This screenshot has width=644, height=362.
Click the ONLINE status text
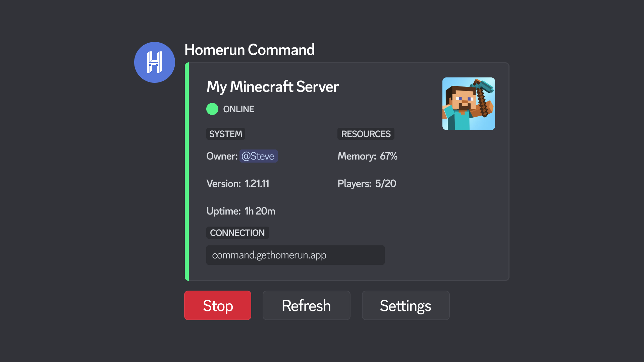point(238,109)
